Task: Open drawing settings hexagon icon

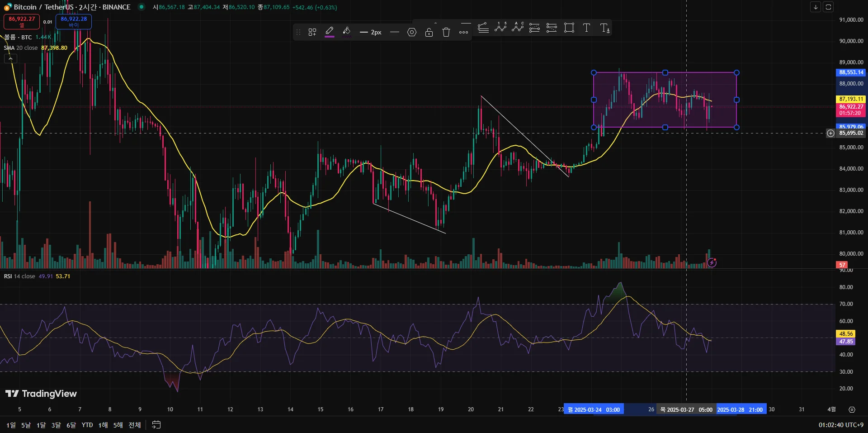Action: 412,32
